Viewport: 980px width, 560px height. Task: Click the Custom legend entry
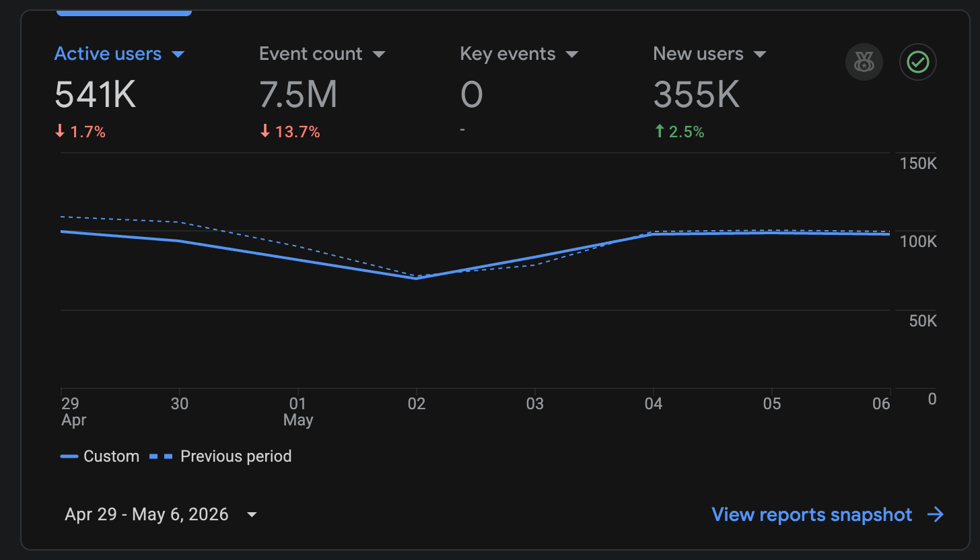pyautogui.click(x=100, y=456)
